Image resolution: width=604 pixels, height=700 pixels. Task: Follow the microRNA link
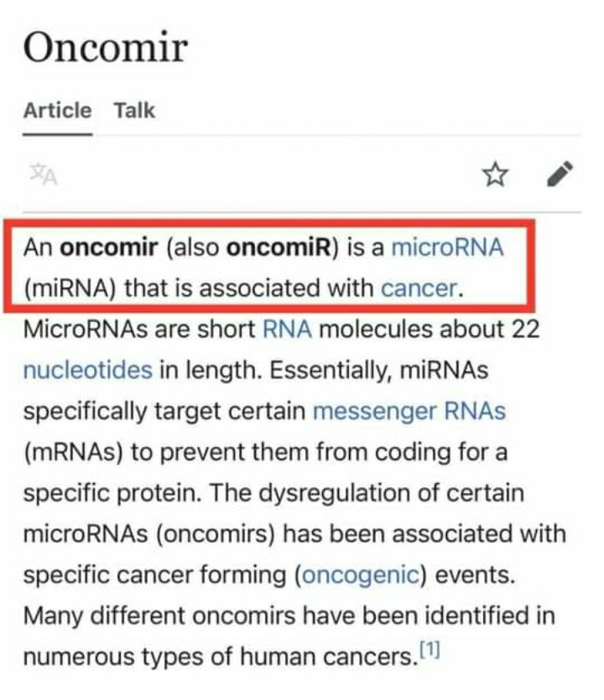[x=448, y=248]
